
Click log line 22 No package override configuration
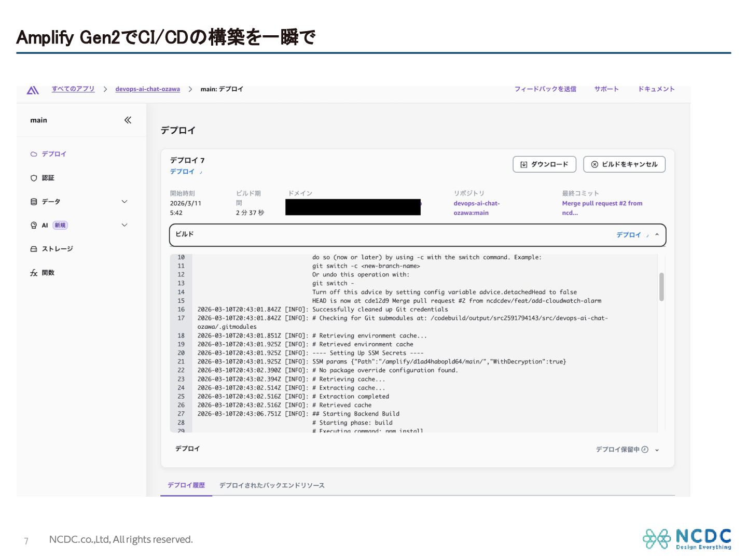click(x=328, y=371)
